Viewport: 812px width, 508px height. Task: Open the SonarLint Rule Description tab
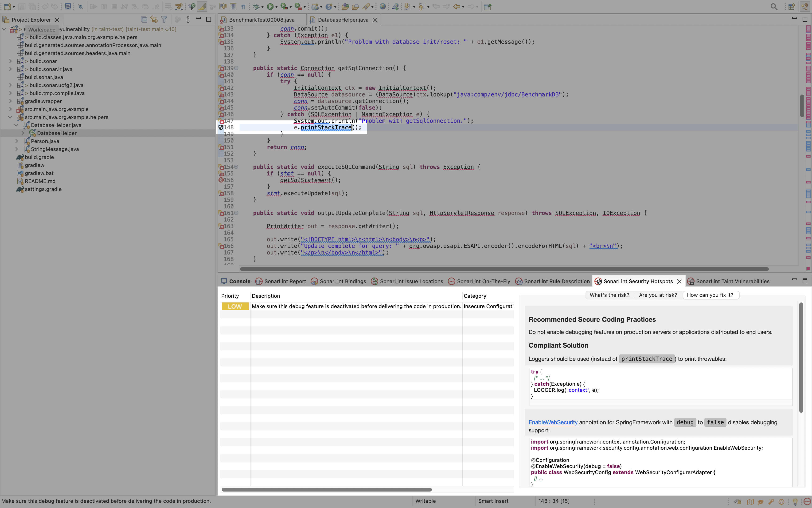coord(553,281)
